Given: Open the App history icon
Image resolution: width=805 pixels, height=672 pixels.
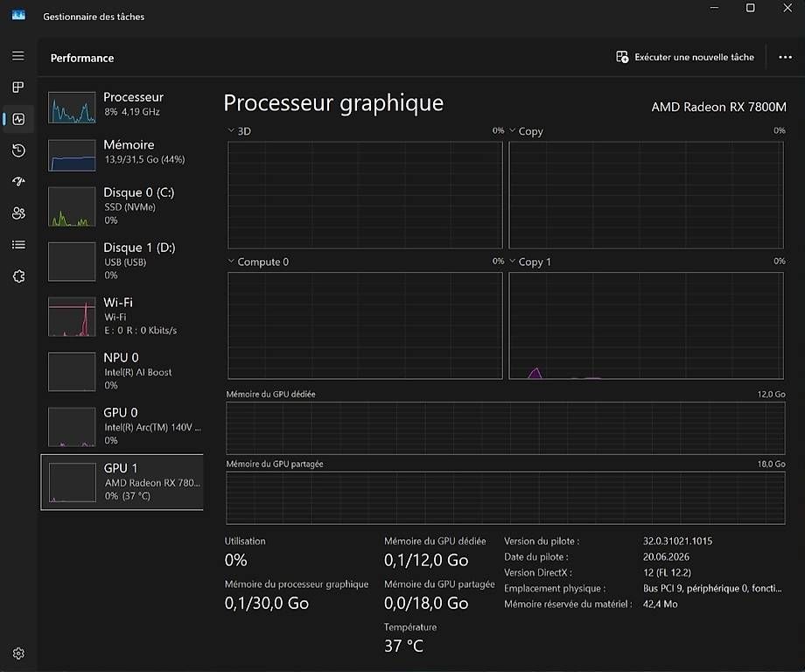Looking at the screenshot, I should [18, 150].
